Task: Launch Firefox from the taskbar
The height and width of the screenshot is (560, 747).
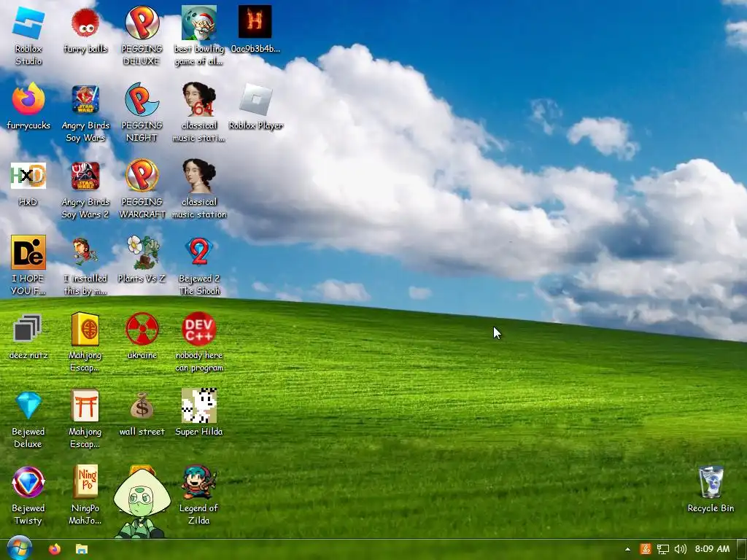Action: (x=55, y=549)
